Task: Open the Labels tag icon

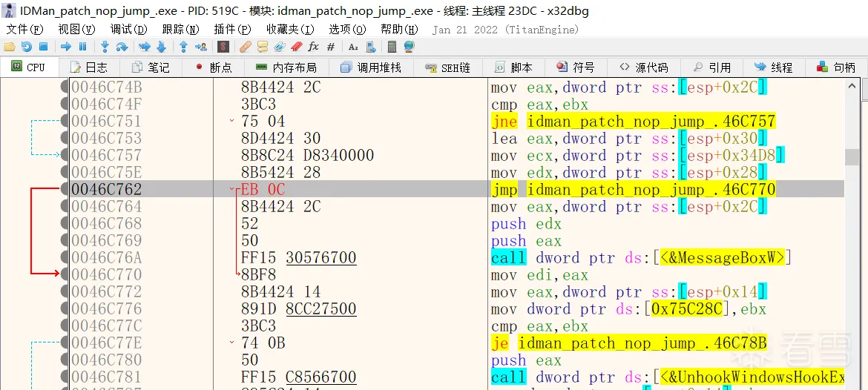Action: (x=280, y=47)
